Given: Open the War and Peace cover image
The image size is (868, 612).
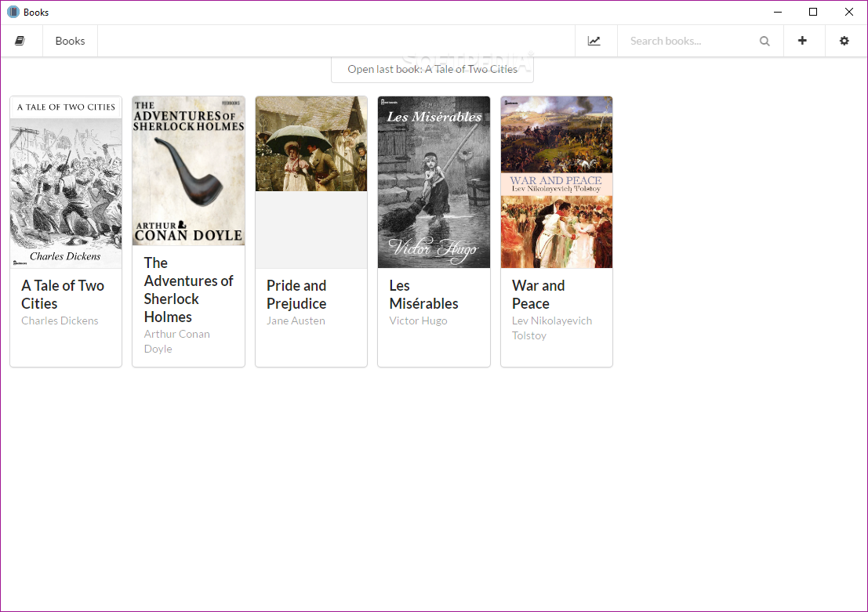Looking at the screenshot, I should (x=557, y=182).
